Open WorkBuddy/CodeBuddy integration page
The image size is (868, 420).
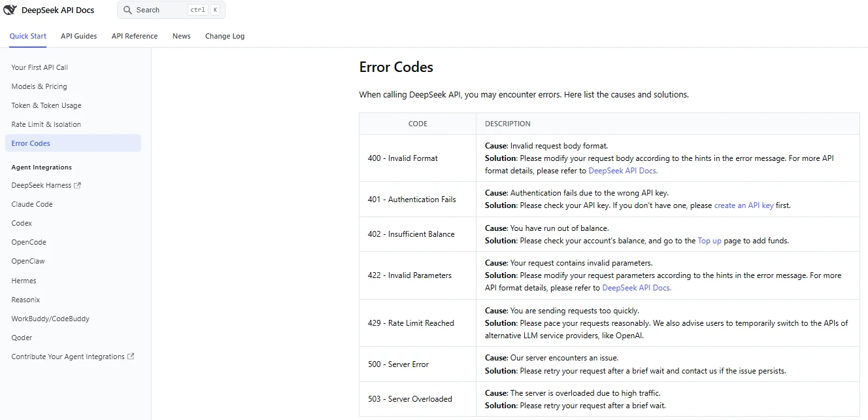[x=73, y=319]
